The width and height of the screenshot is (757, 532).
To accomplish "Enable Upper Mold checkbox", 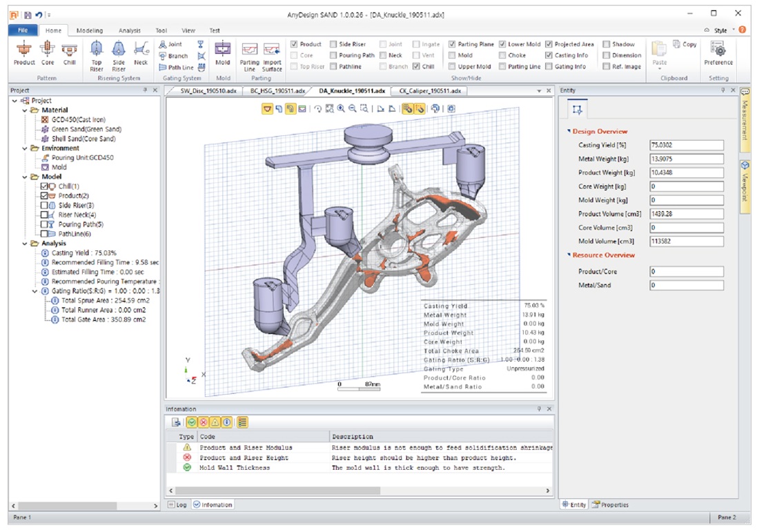I will pos(452,67).
